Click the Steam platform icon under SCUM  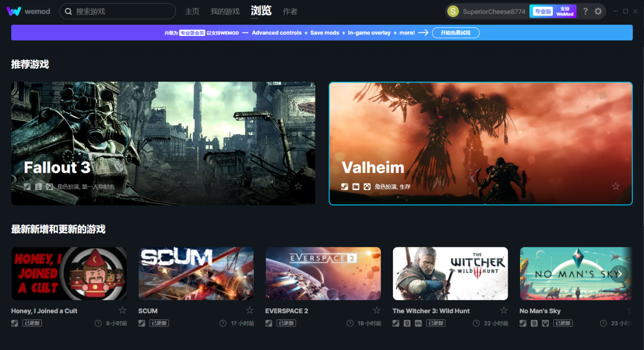142,323
